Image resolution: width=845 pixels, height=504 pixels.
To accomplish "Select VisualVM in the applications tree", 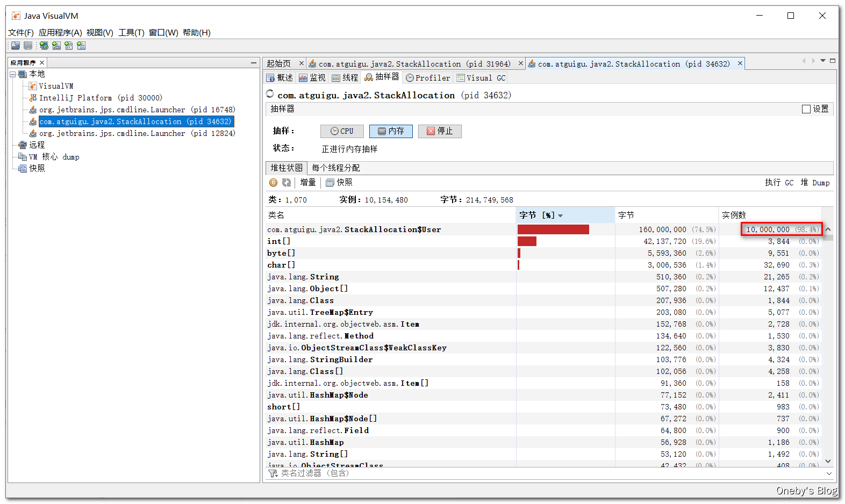I will coord(56,86).
